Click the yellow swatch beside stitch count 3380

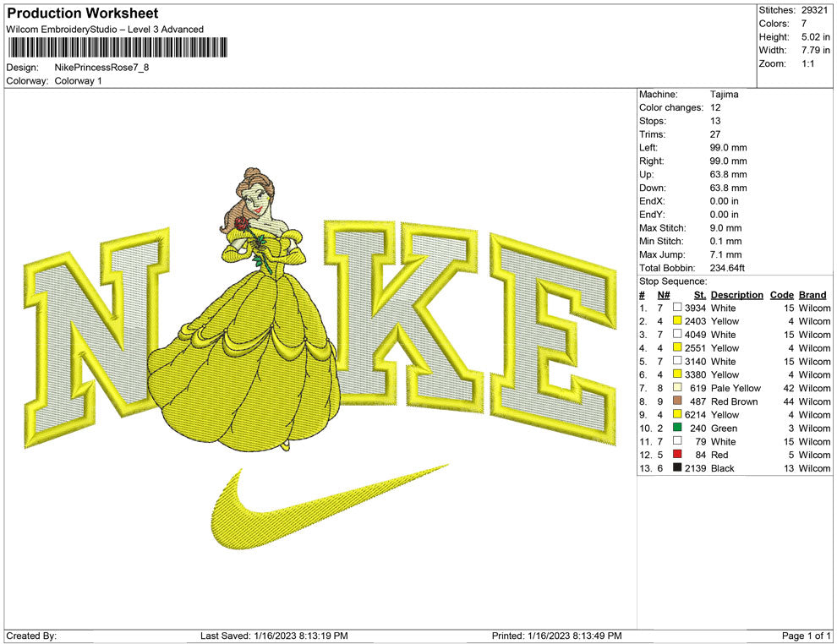[677, 374]
